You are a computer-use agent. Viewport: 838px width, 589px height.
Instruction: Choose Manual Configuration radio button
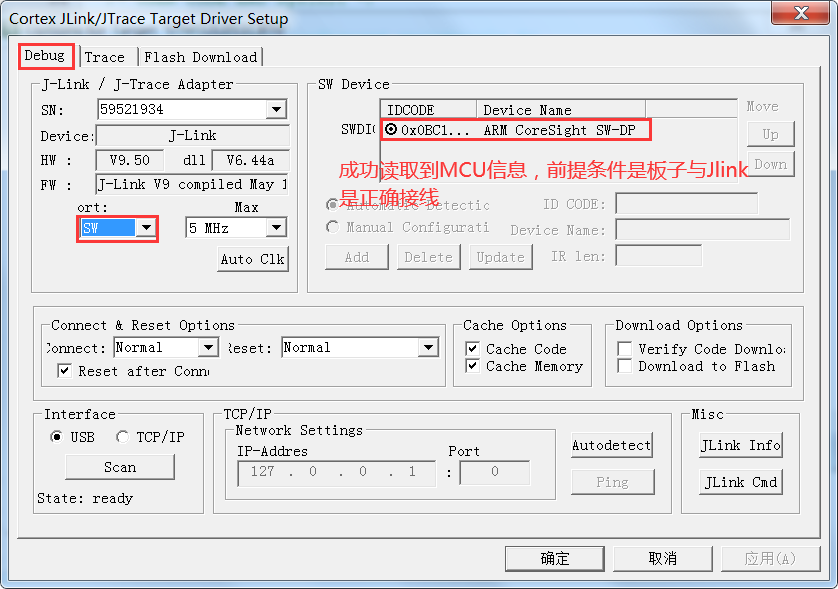pos(333,227)
